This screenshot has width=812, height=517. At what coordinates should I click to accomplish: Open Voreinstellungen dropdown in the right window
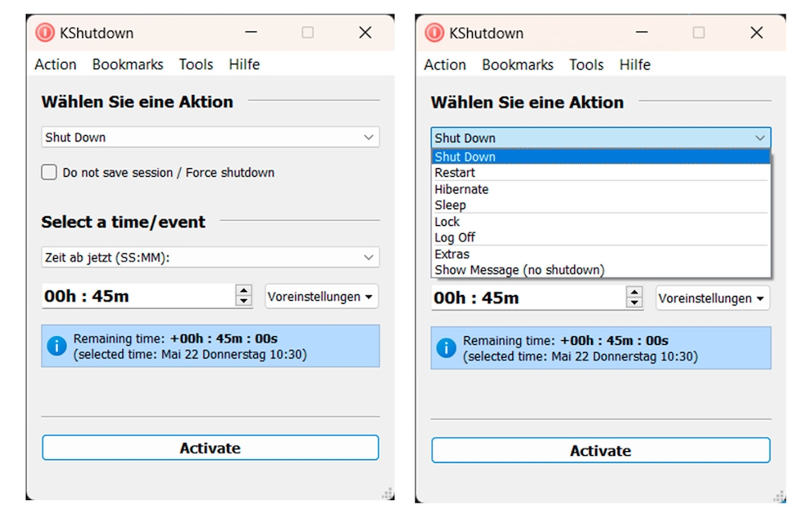tap(712, 298)
